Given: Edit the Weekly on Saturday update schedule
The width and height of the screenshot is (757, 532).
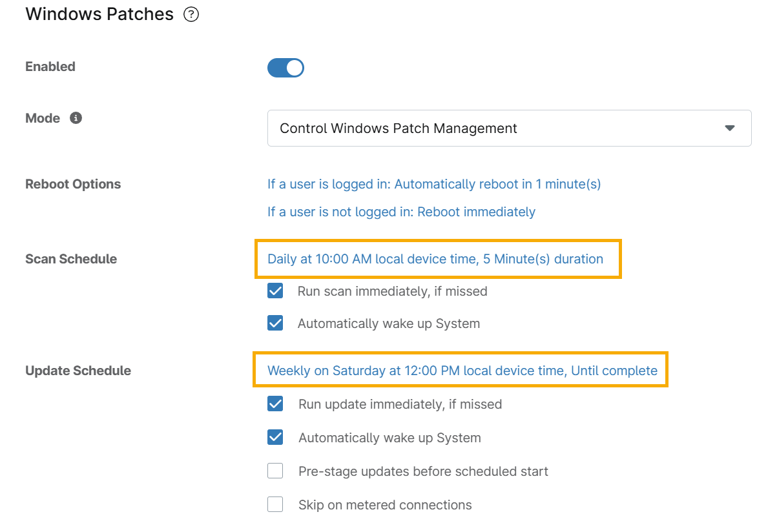Looking at the screenshot, I should click(462, 371).
